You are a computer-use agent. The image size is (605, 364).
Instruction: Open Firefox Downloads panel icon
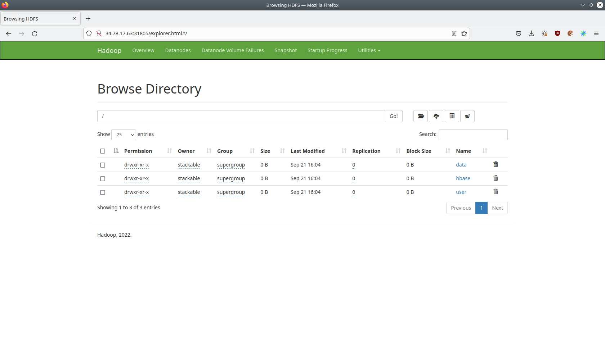531,33
